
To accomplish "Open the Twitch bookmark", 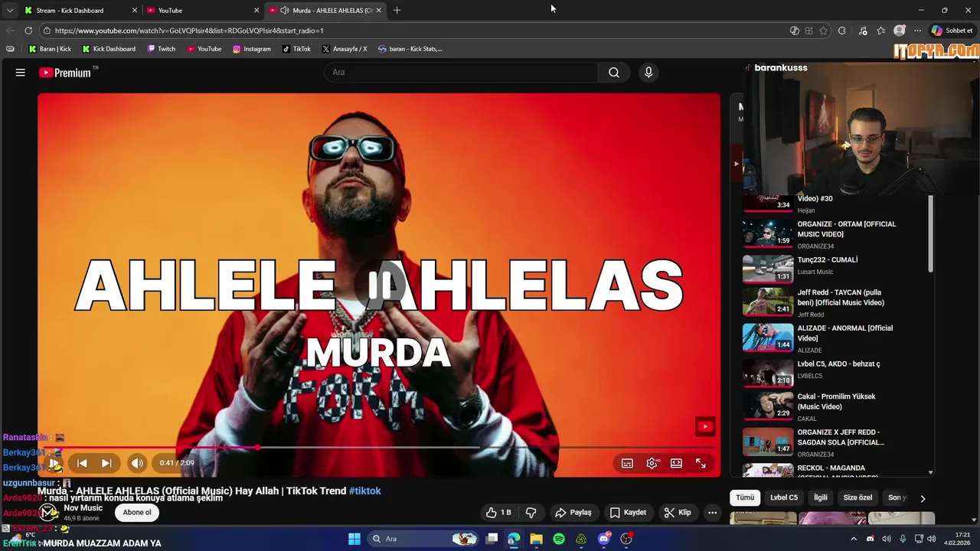I will [x=162, y=49].
